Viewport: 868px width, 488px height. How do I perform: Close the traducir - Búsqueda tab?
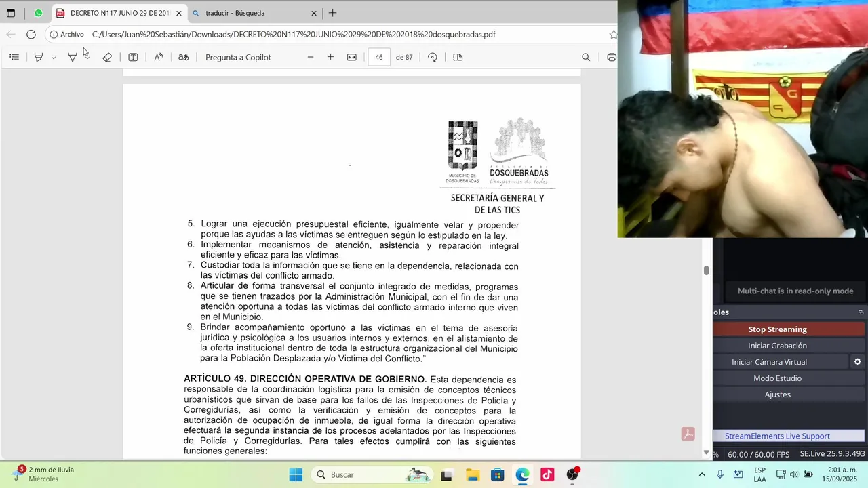(x=314, y=13)
